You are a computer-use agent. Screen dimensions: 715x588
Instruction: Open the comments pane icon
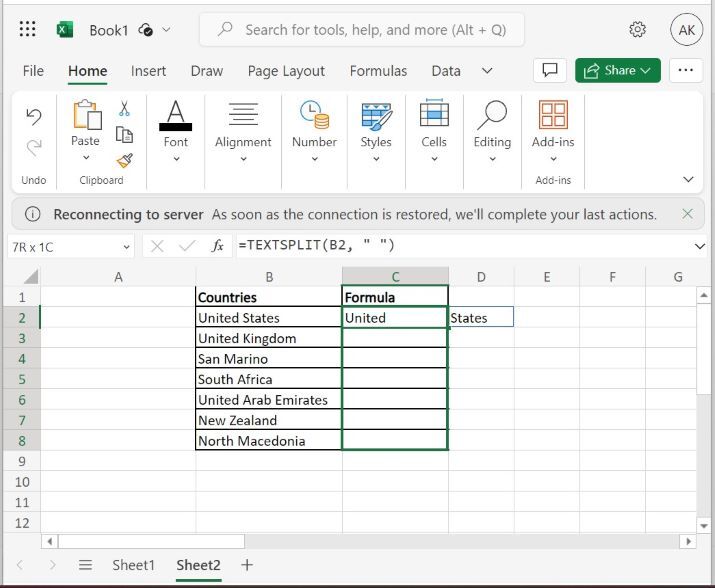pyautogui.click(x=549, y=70)
